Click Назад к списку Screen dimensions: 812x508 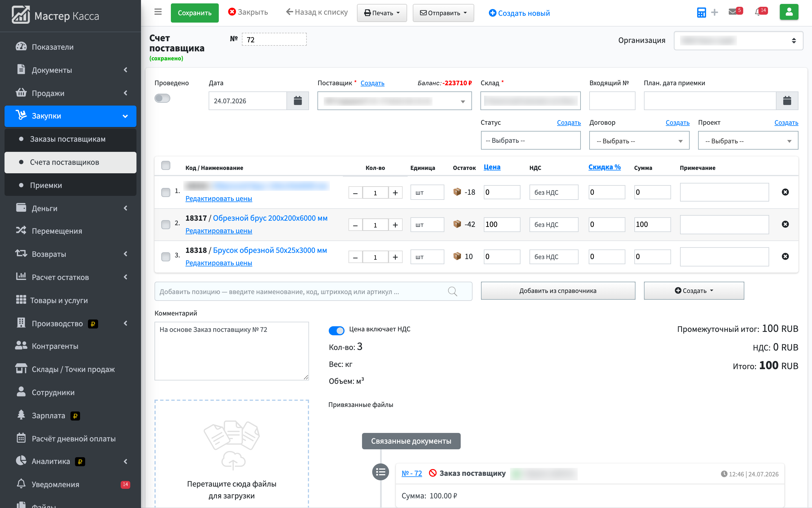coord(317,12)
